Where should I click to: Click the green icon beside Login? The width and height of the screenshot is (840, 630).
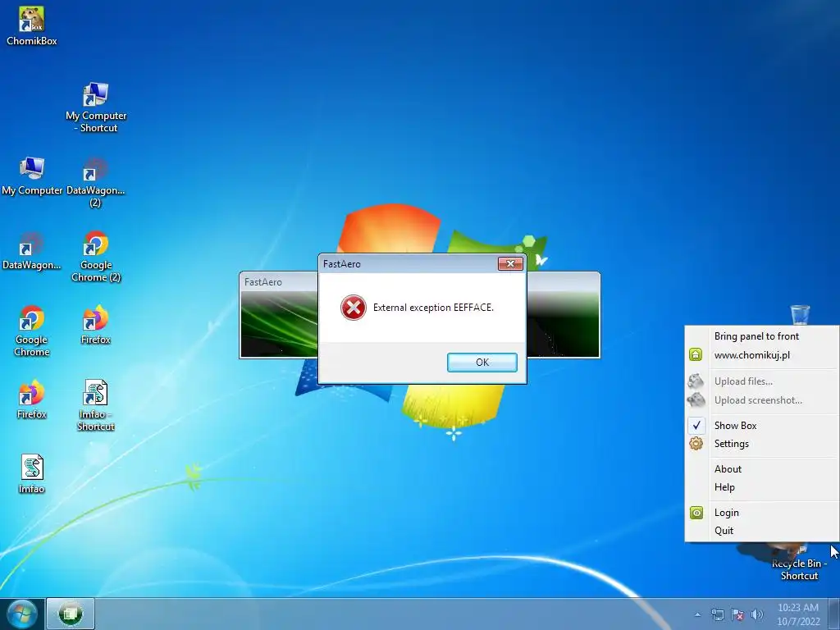(696, 513)
